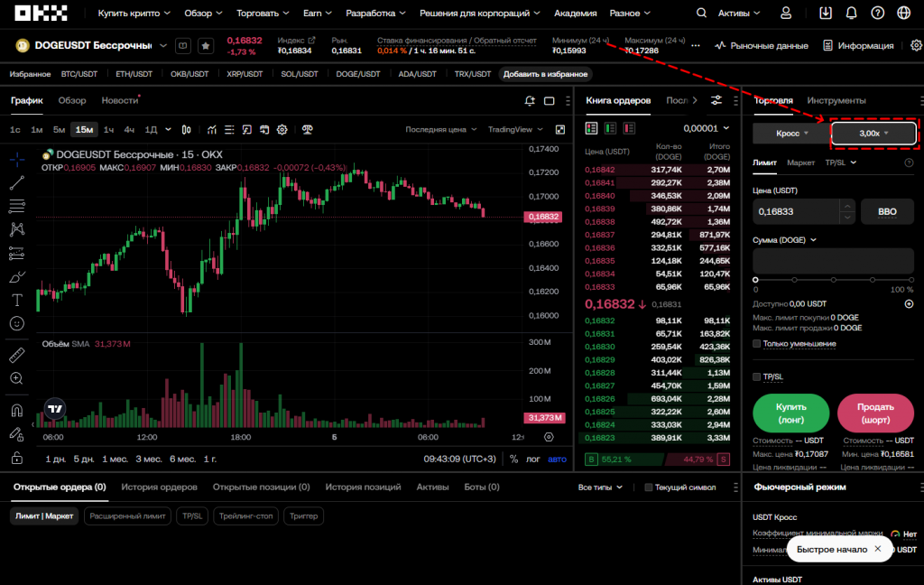The height and width of the screenshot is (585, 924).
Task: Open the "Все типы" filter dropdown
Action: [601, 487]
